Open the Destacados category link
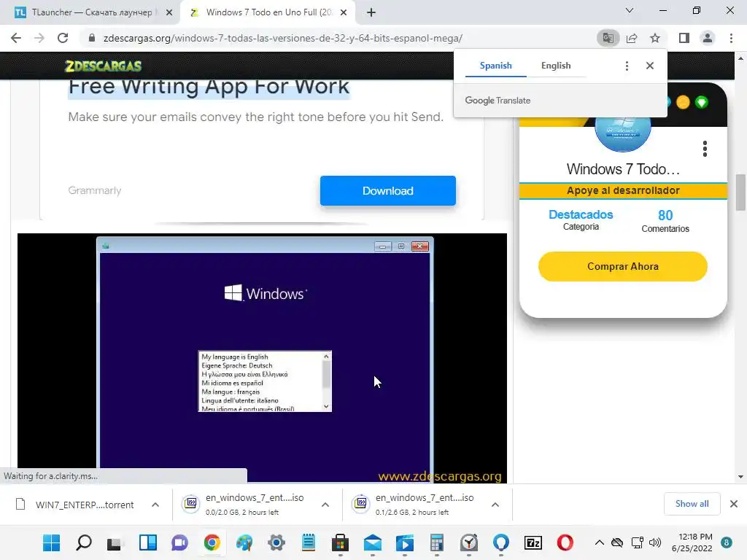This screenshot has height=560, width=747. point(581,215)
